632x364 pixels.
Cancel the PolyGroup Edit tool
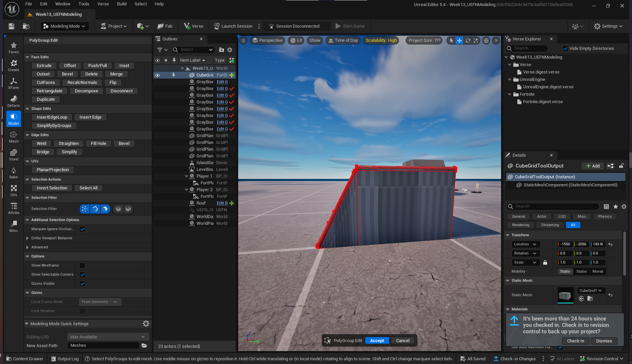point(403,341)
